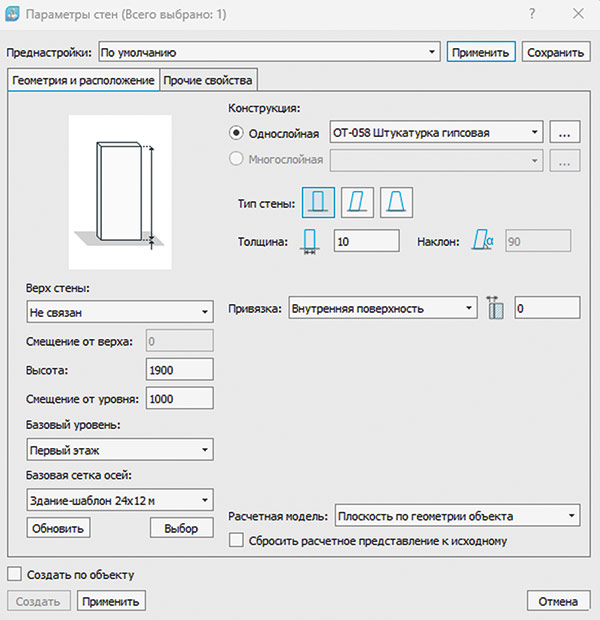Open material browser for Однослойная construction
This screenshot has width=600, height=620.
click(565, 132)
